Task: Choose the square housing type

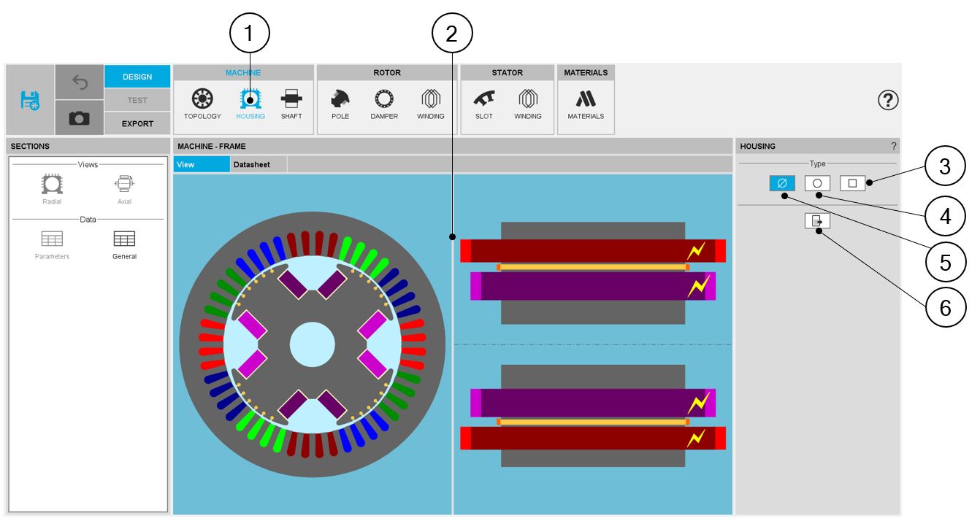Action: [x=852, y=183]
